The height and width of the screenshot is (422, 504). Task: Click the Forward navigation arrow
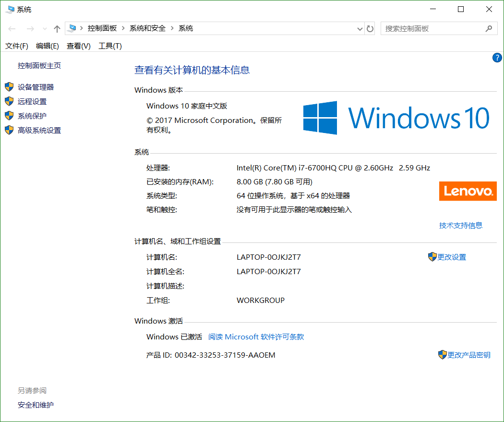(x=30, y=29)
